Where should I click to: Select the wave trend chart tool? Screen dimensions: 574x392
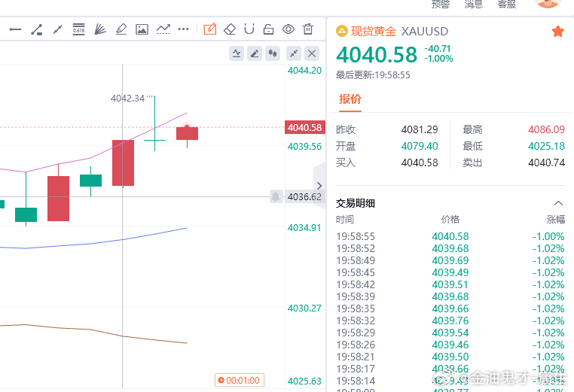pos(163,29)
